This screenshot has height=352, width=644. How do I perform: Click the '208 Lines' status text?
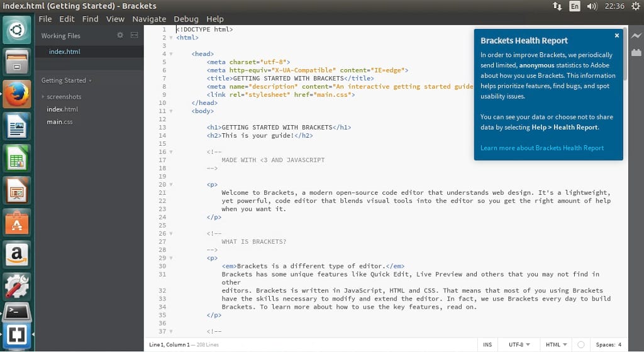[208, 344]
